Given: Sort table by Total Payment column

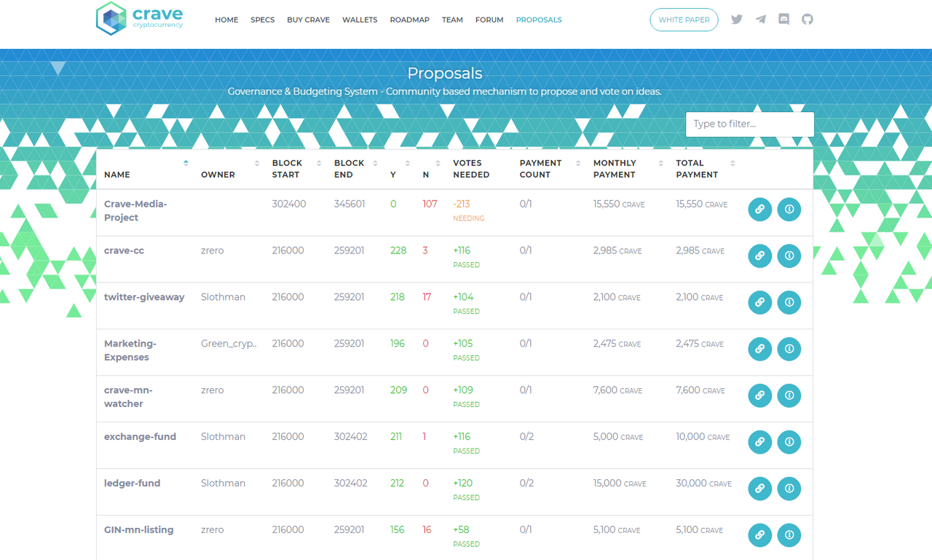Looking at the screenshot, I should 705,169.
